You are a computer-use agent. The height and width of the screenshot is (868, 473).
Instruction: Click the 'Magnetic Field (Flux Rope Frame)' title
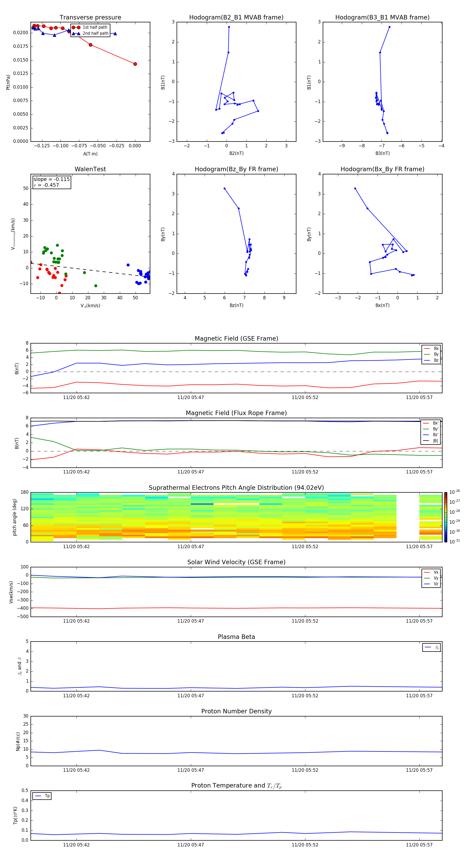[236, 413]
